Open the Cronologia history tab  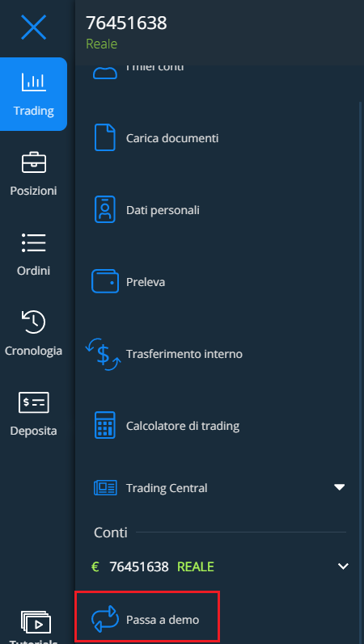point(33,334)
